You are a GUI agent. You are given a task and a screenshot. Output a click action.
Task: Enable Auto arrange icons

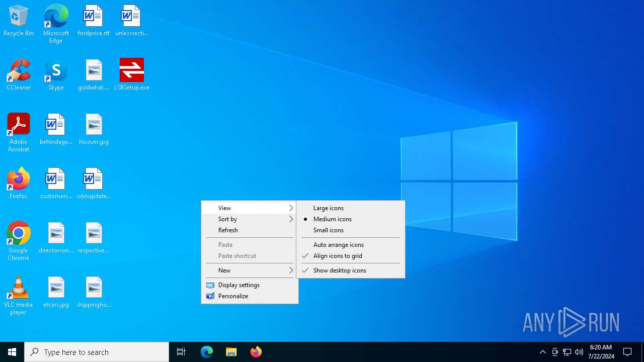(x=351, y=245)
